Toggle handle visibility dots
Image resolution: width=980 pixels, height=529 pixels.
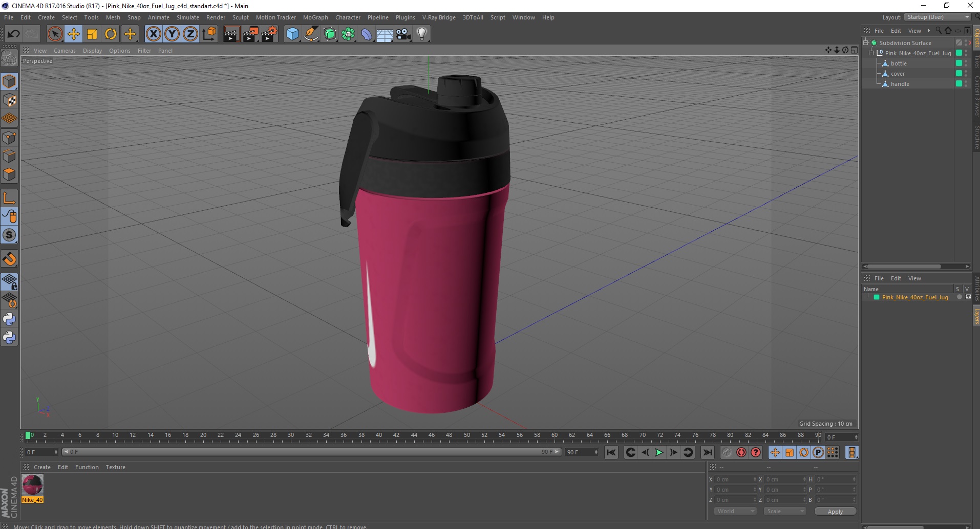click(966, 84)
